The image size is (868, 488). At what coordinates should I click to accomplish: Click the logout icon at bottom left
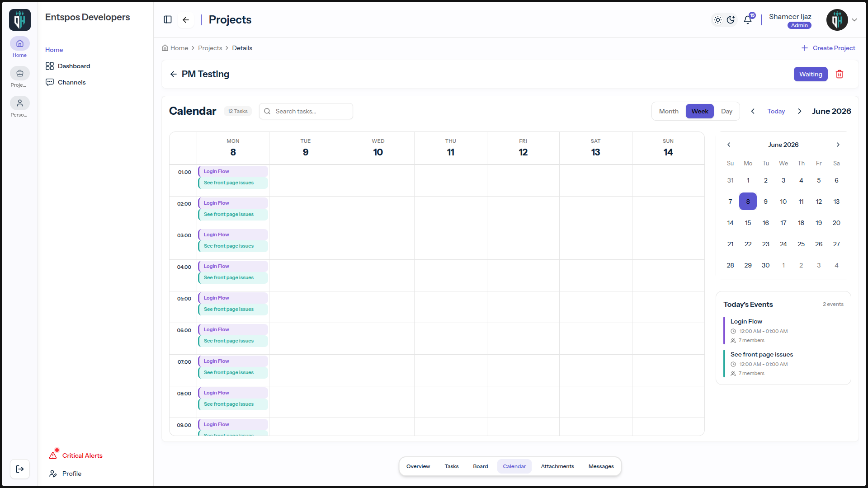pos(20,469)
